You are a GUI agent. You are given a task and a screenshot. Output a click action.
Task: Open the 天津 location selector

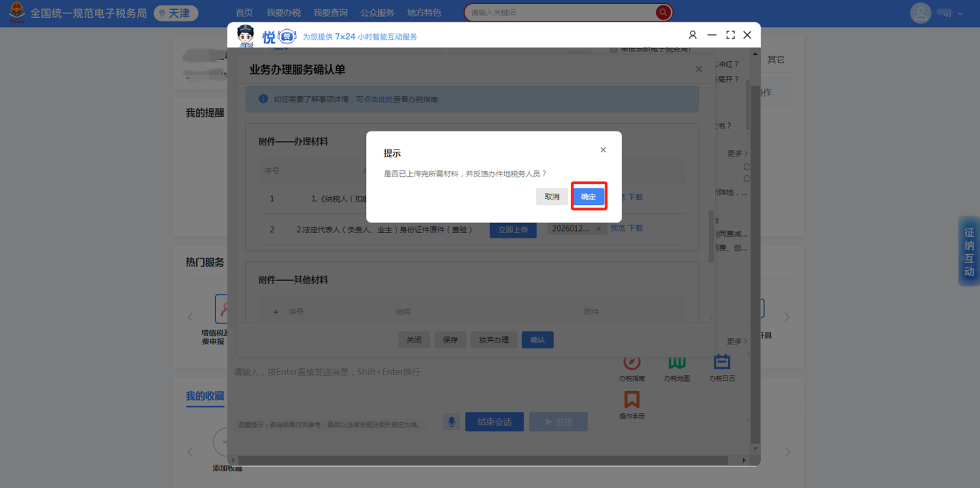pos(176,13)
